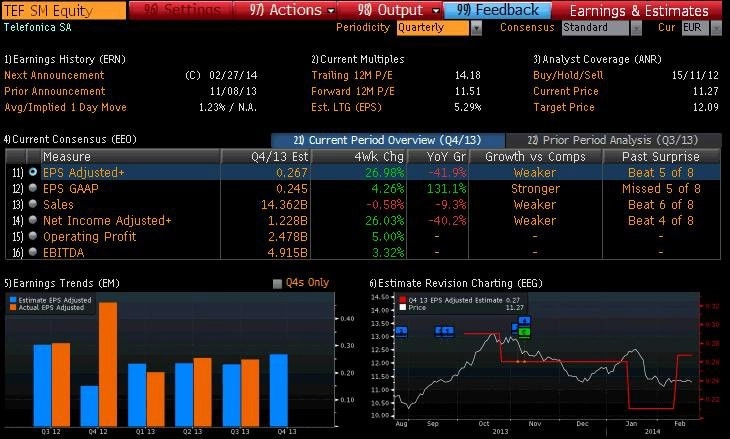The image size is (730, 439).
Task: Click the Q4 13 blue estimate EPS bar
Action: (x=278, y=390)
